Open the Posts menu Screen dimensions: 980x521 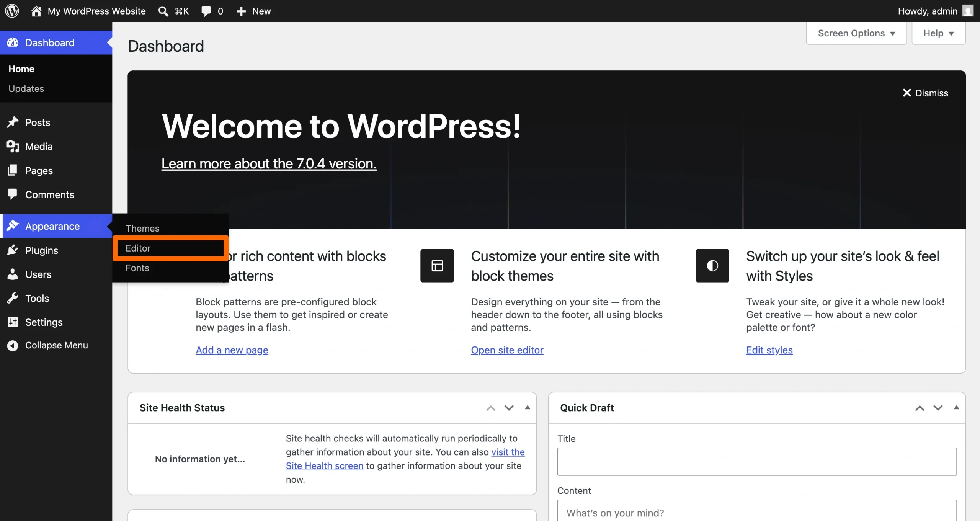click(x=38, y=122)
